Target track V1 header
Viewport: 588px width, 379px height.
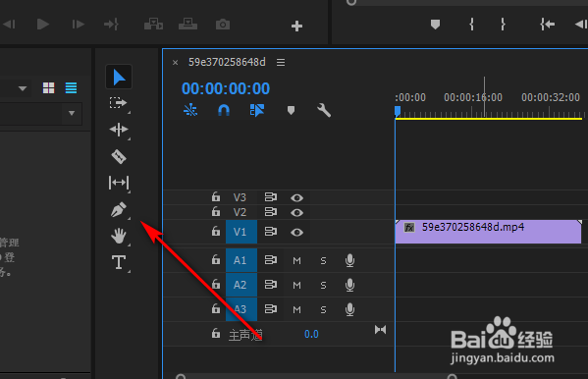(241, 232)
